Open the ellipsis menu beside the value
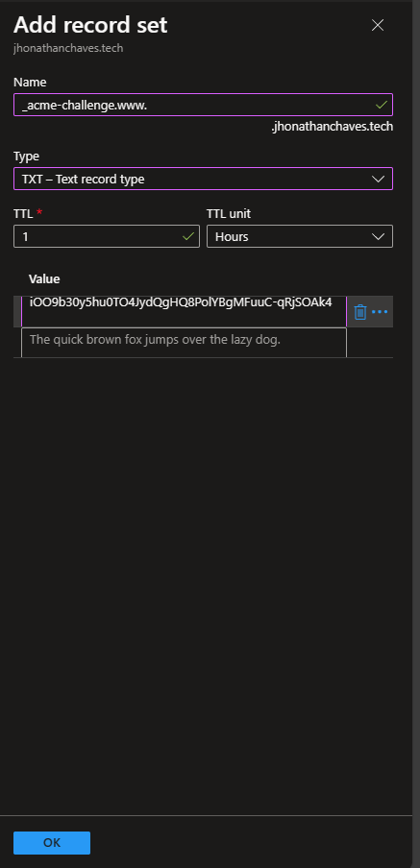The width and height of the screenshot is (420, 868). click(380, 312)
